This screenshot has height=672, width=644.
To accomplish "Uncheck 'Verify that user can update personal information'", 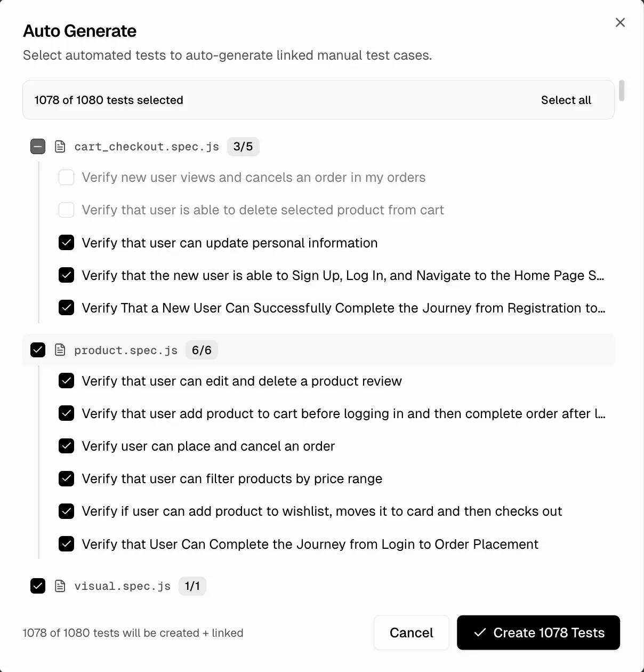I will pyautogui.click(x=66, y=243).
